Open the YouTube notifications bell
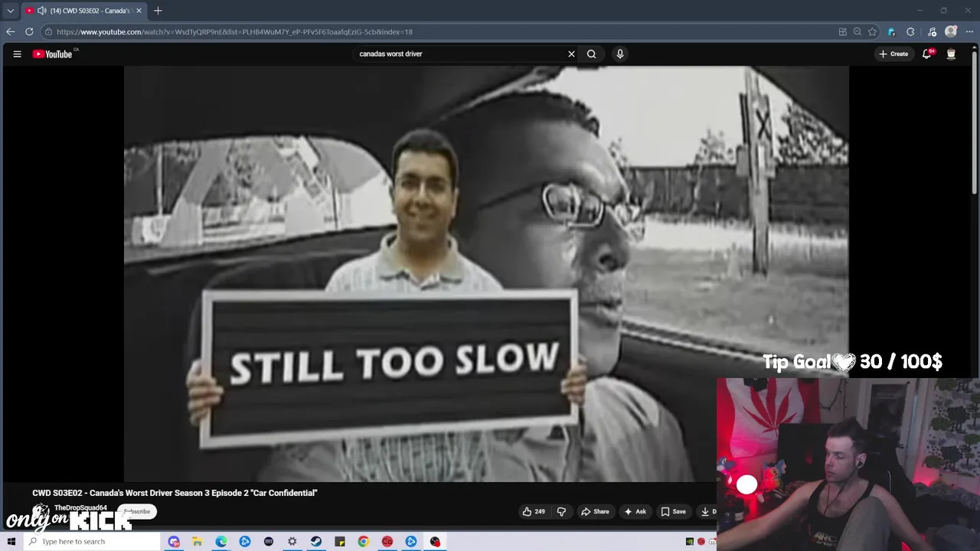The image size is (980, 551). point(927,54)
